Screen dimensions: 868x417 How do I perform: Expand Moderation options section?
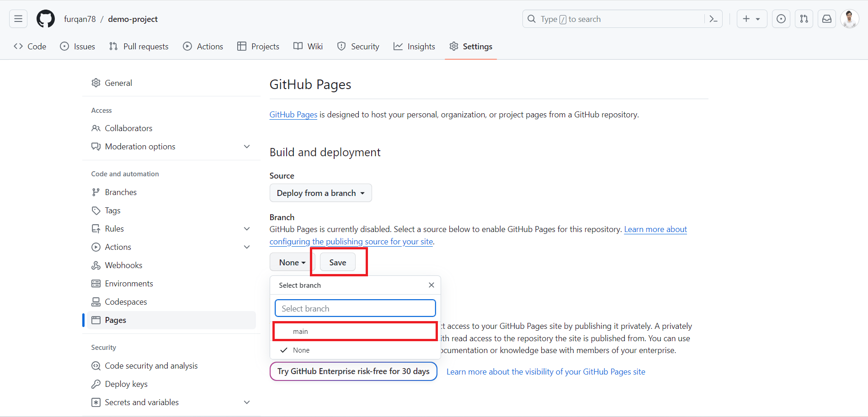coord(171,147)
